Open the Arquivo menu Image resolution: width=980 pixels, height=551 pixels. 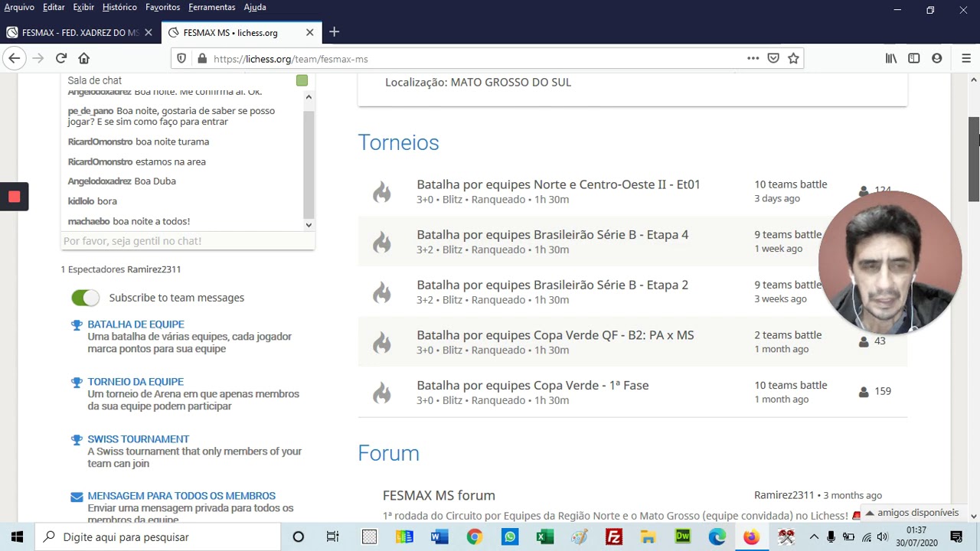point(19,7)
